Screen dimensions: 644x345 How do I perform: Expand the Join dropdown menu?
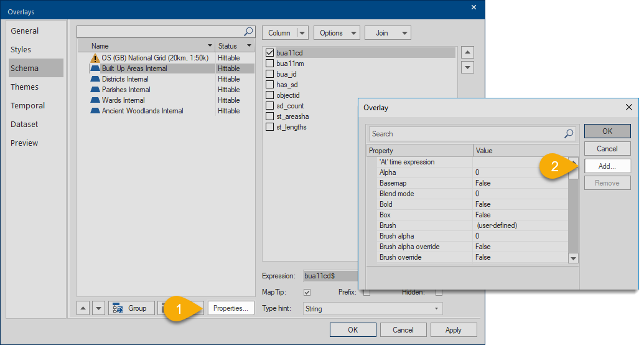tap(388, 33)
